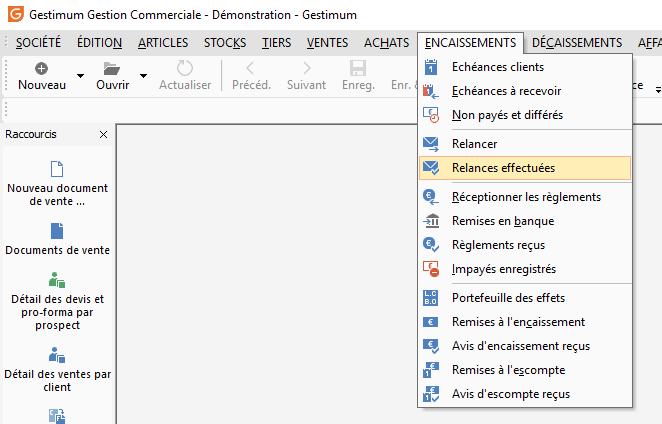662x424 pixels.
Task: Open Détail des devis par prospect icon
Action: point(57,280)
